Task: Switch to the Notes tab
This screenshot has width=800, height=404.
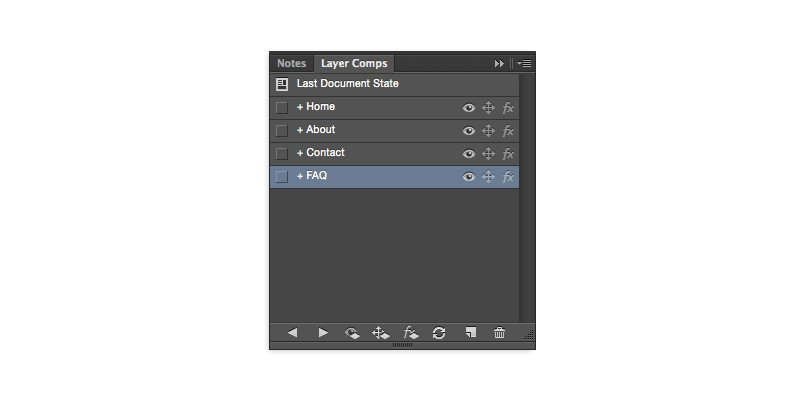Action: pyautogui.click(x=291, y=63)
